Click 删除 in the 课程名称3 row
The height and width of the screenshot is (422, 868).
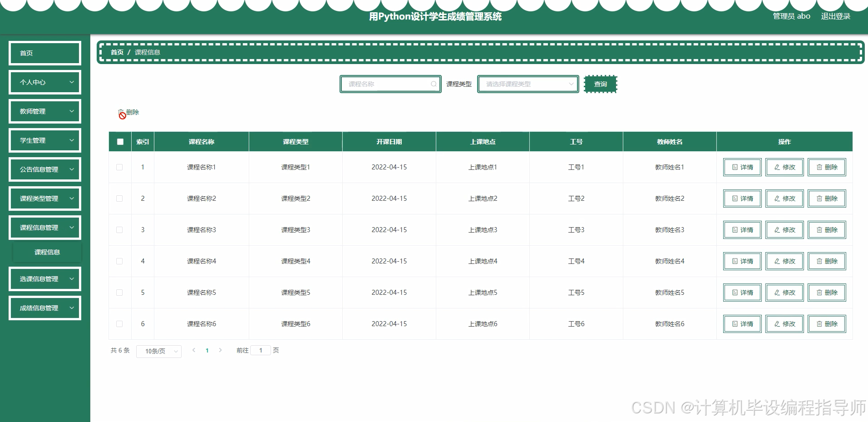tap(827, 230)
